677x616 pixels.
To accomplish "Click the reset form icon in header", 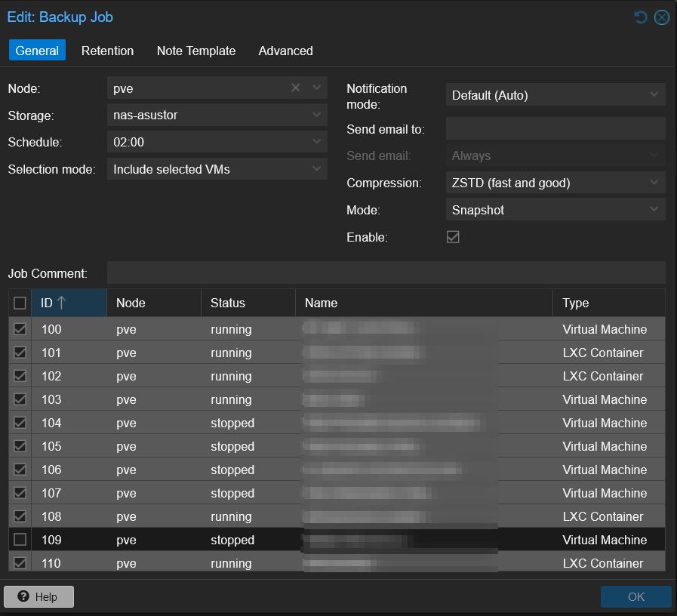I will [641, 17].
